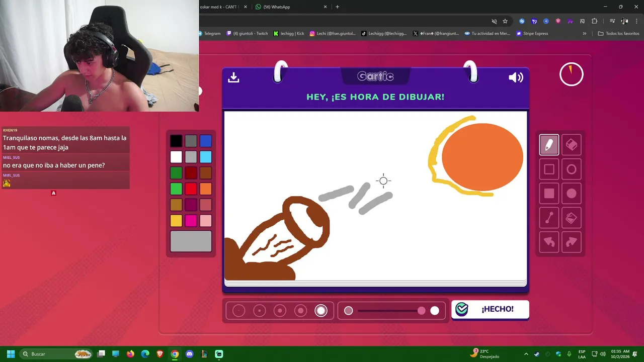644x362 pixels.
Task: Click the ¡HECHO! done button
Action: 490,309
